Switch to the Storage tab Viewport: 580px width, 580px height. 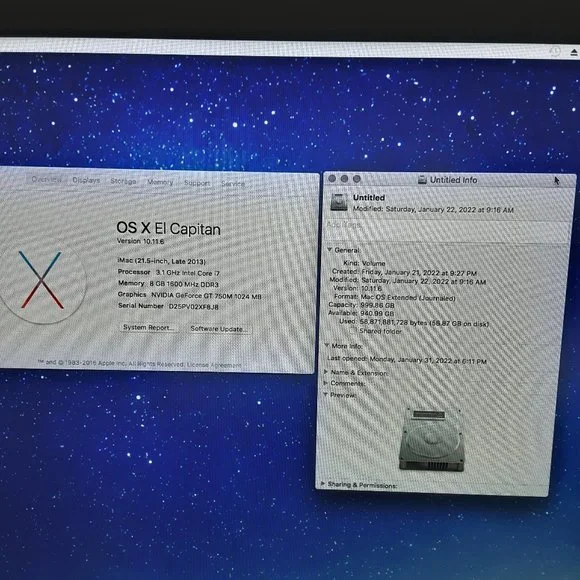click(123, 181)
